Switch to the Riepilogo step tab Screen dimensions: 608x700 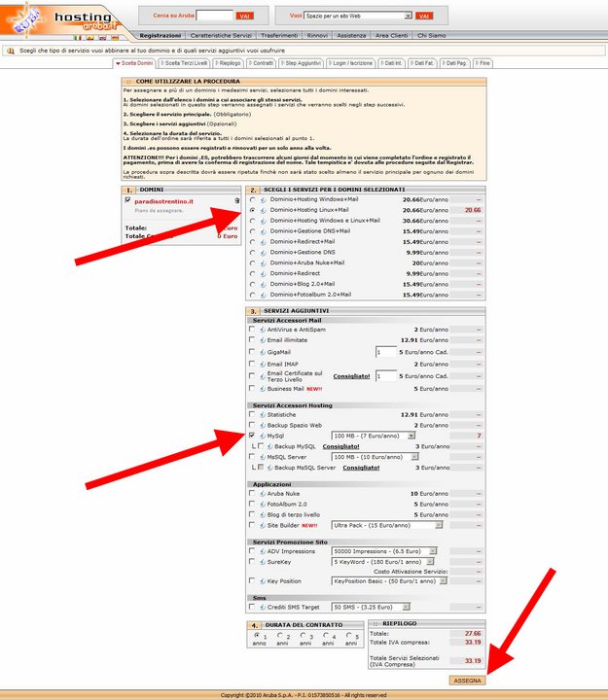click(229, 63)
